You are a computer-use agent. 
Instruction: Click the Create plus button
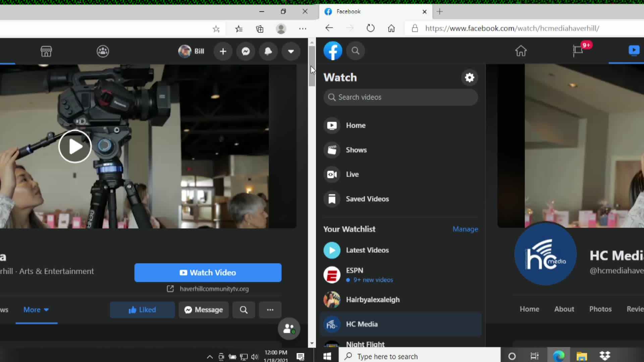(x=223, y=51)
